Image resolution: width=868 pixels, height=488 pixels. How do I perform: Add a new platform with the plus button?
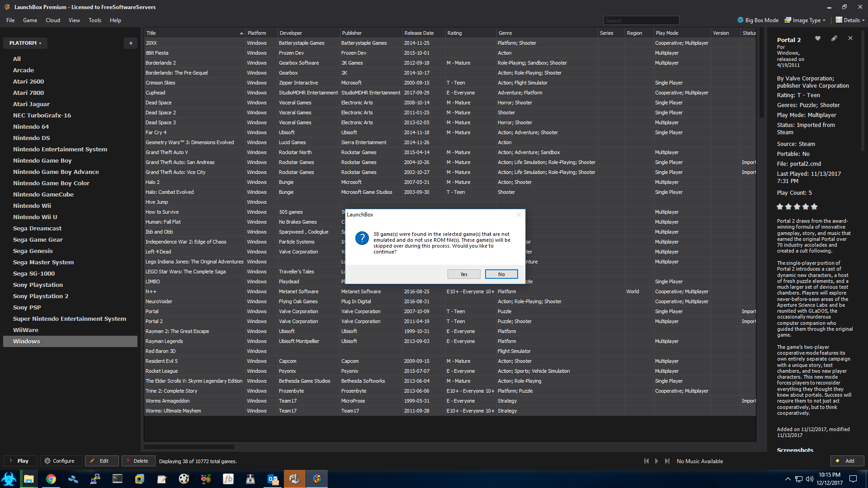coord(131,43)
